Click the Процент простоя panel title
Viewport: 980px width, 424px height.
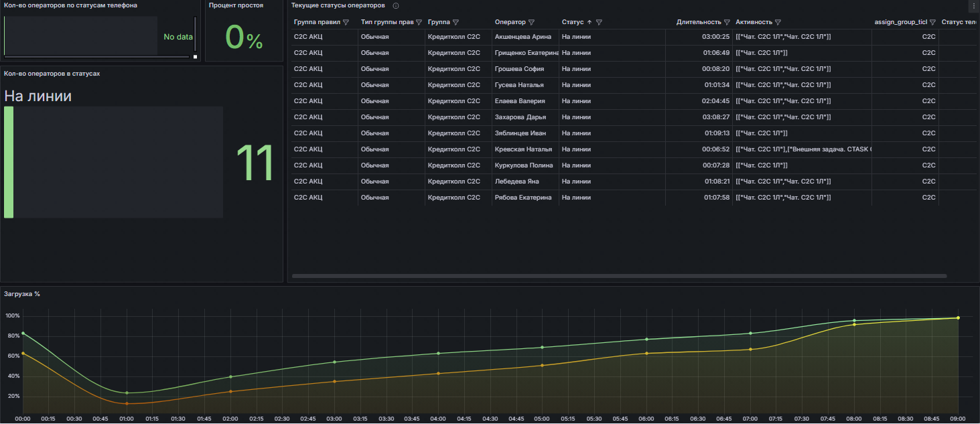tap(236, 5)
